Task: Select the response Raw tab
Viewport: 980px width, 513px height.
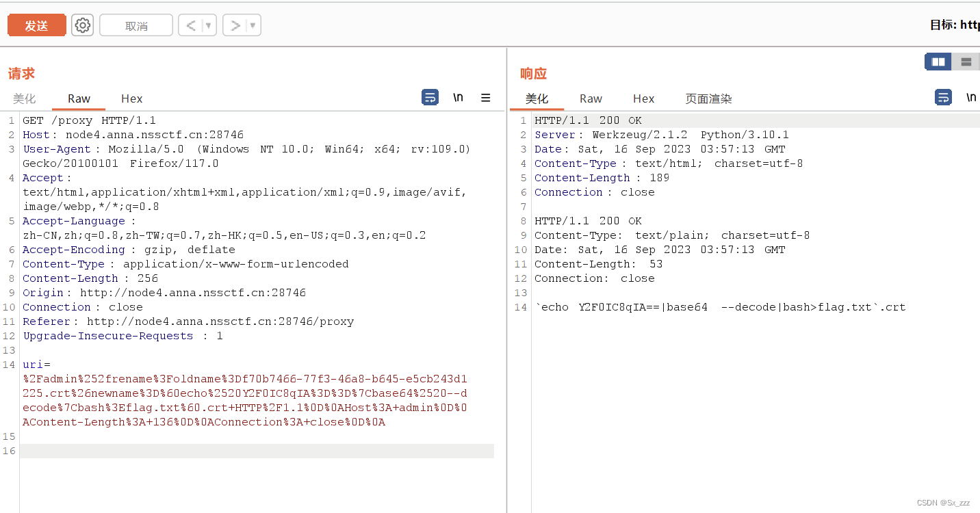Action: point(591,98)
